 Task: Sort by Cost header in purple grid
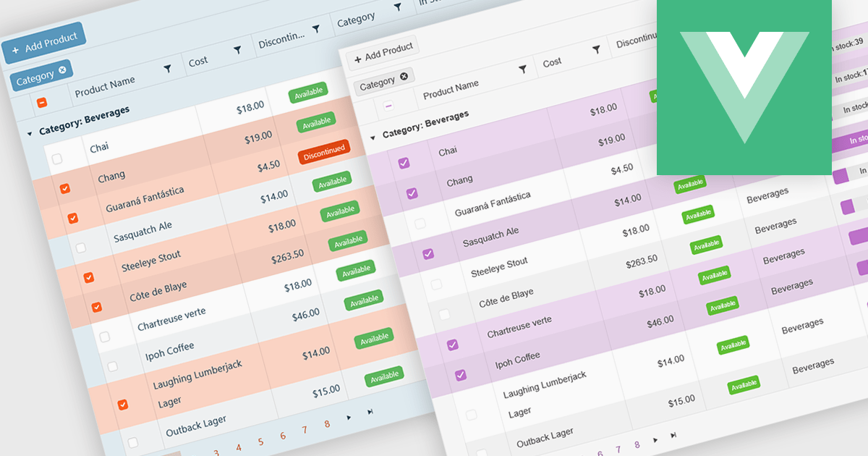tap(552, 62)
